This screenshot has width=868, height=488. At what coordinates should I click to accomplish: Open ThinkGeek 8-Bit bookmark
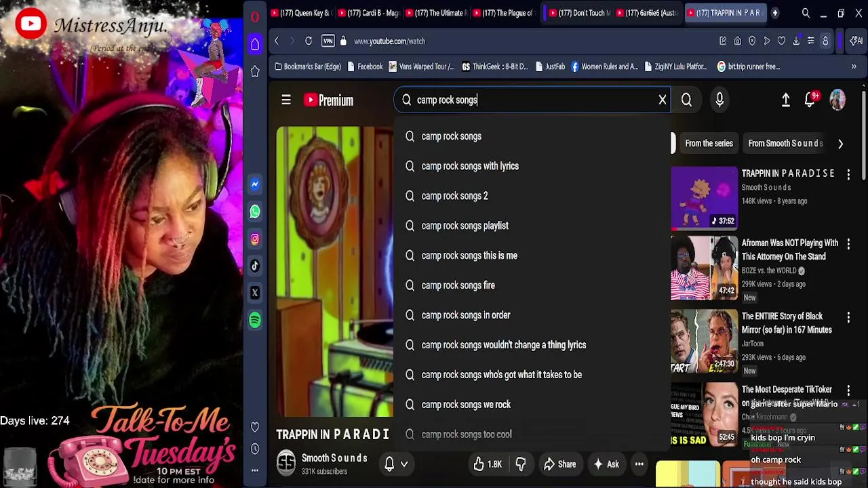click(x=494, y=66)
